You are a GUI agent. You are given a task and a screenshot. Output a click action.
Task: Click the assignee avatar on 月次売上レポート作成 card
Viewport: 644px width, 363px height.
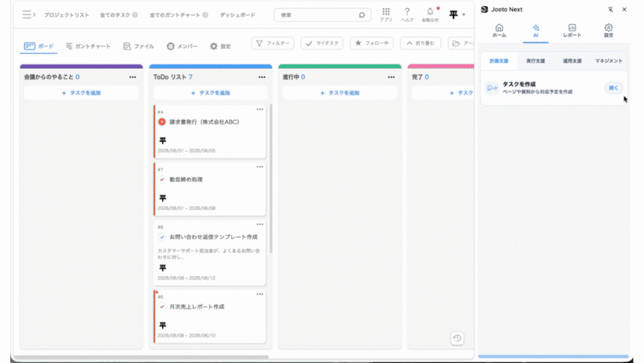[163, 325]
